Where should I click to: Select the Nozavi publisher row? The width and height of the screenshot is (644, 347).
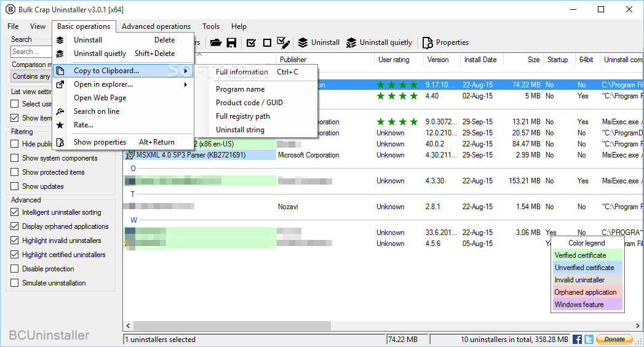(x=383, y=207)
